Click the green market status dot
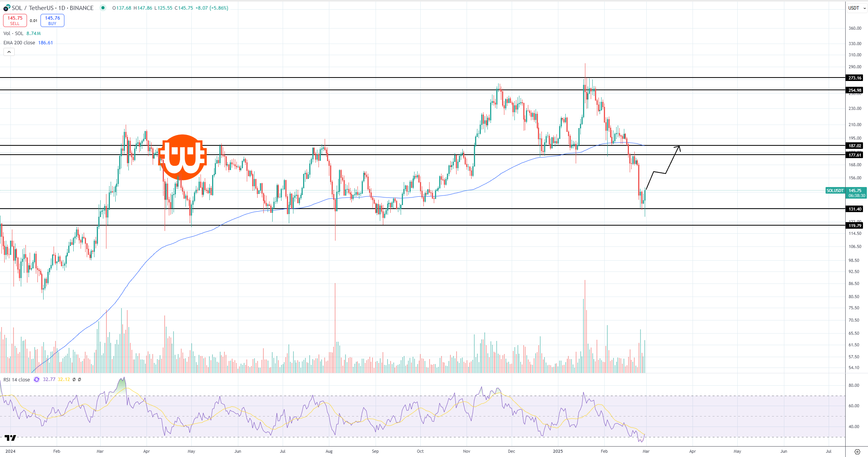868x457 pixels. point(103,8)
